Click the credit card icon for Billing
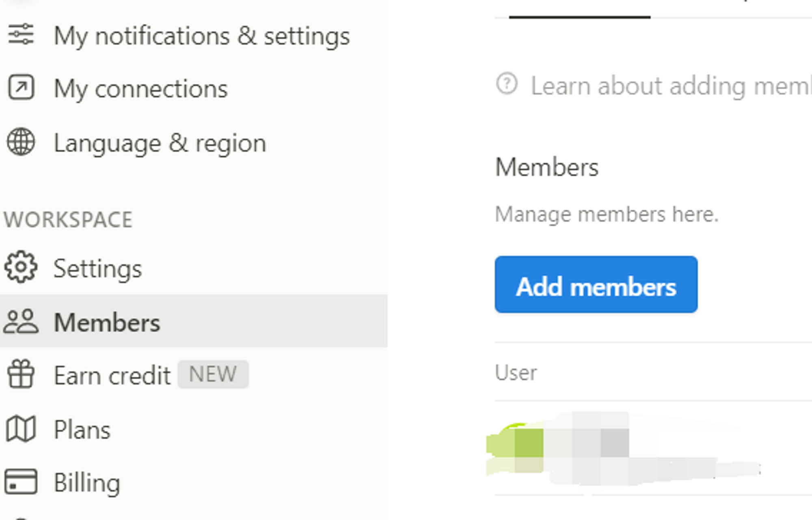This screenshot has height=520, width=812. [x=21, y=482]
